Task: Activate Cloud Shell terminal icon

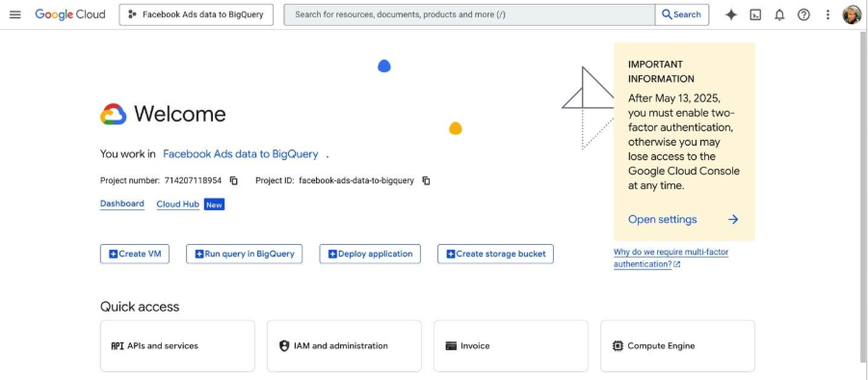Action: tap(755, 15)
